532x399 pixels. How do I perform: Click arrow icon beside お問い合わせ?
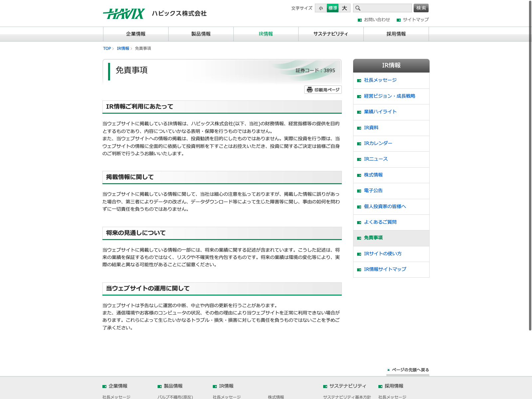[359, 20]
